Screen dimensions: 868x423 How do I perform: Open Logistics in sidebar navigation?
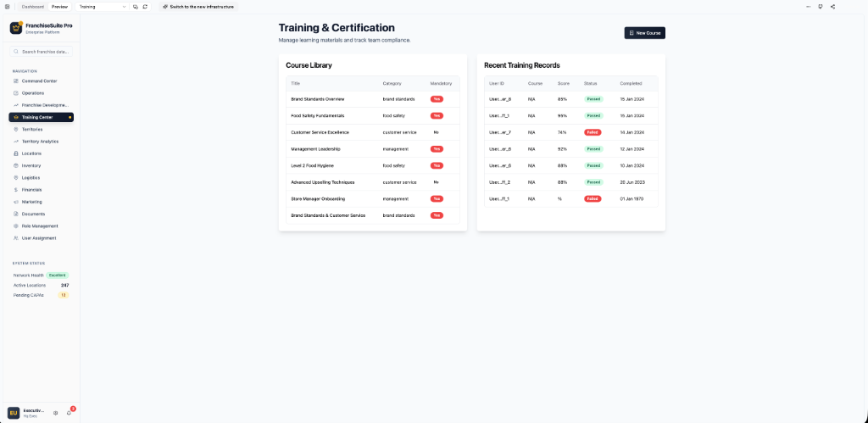pyautogui.click(x=41, y=178)
